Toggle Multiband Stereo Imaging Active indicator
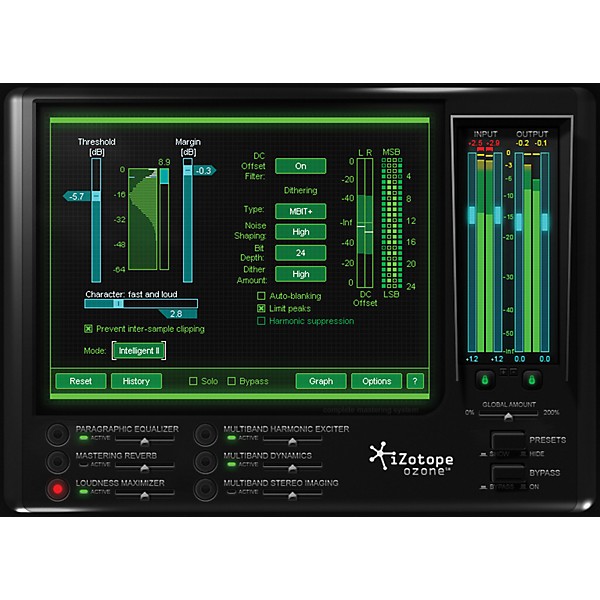The height and width of the screenshot is (600, 600). click(x=232, y=492)
